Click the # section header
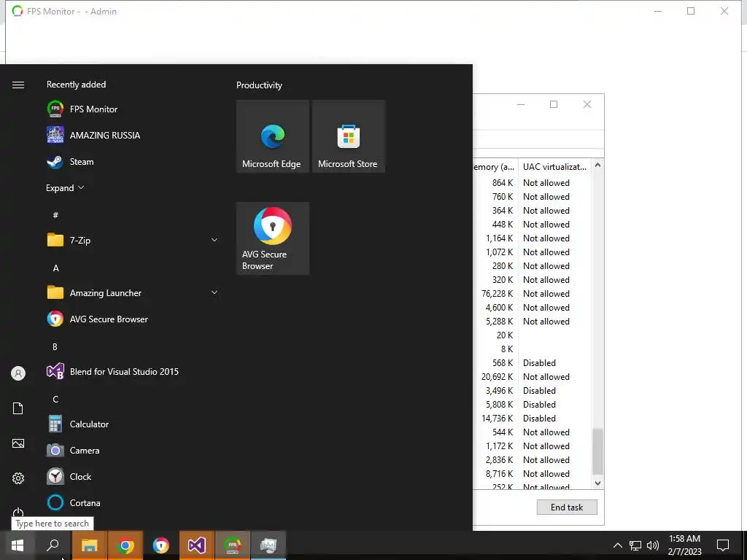Screen dimensions: 747x560 point(55,215)
